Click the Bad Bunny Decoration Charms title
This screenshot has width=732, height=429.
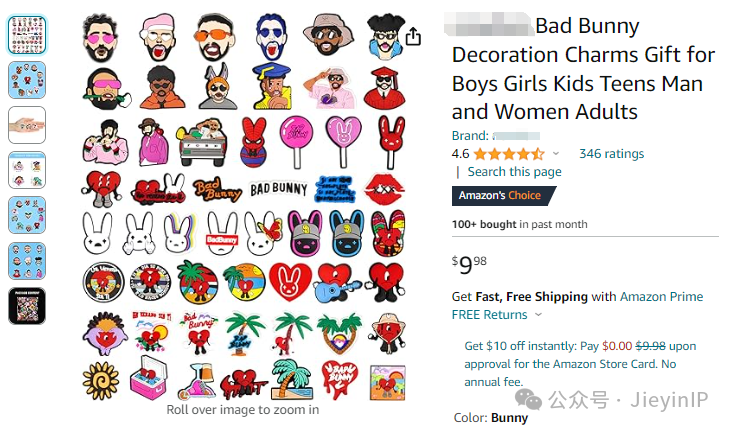(x=583, y=69)
